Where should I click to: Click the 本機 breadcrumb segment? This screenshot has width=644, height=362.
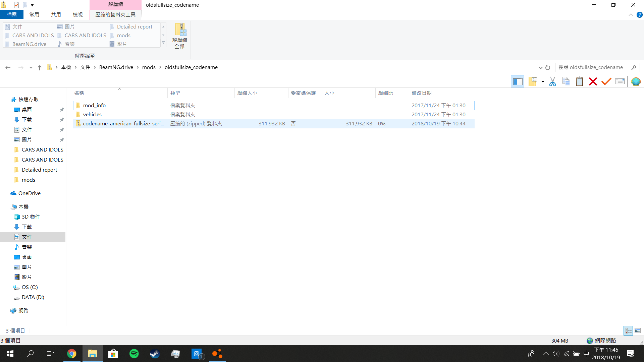click(x=66, y=67)
